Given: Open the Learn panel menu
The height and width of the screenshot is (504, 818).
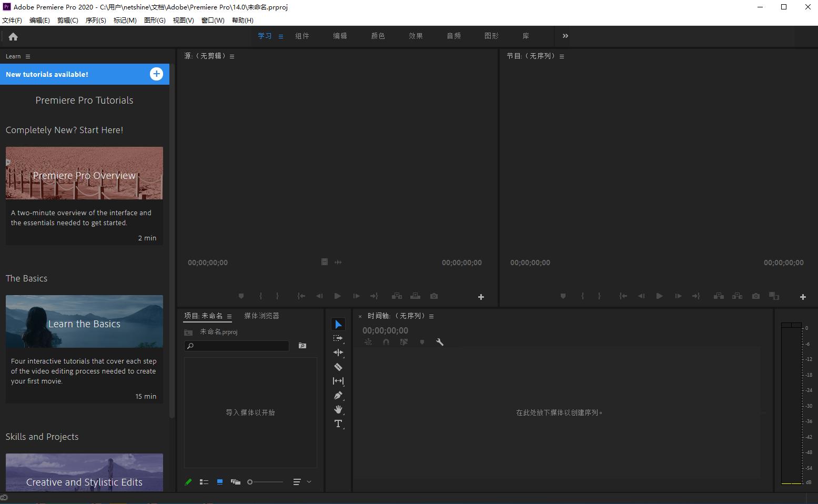Looking at the screenshot, I should [x=28, y=56].
